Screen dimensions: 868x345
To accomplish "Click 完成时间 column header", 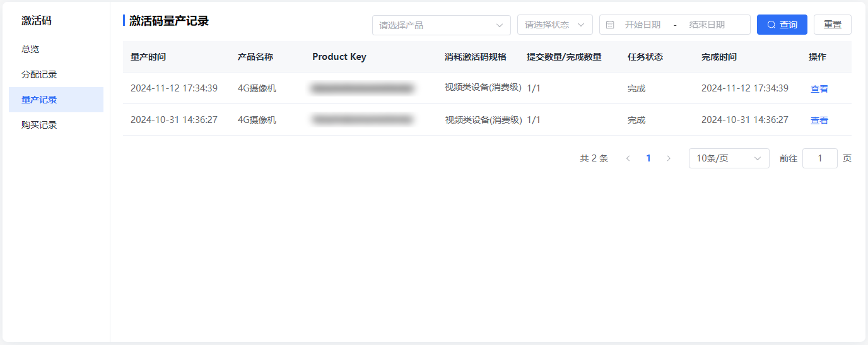I will 719,57.
